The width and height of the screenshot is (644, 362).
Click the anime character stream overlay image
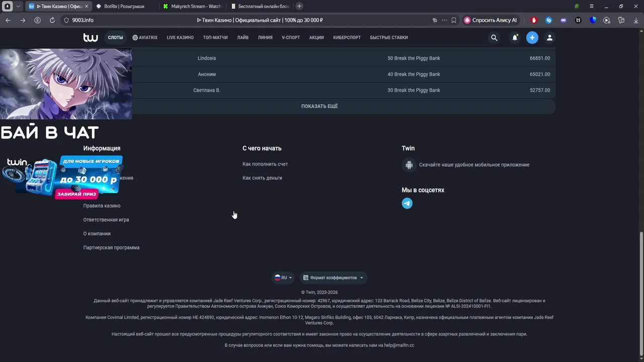tap(65, 84)
